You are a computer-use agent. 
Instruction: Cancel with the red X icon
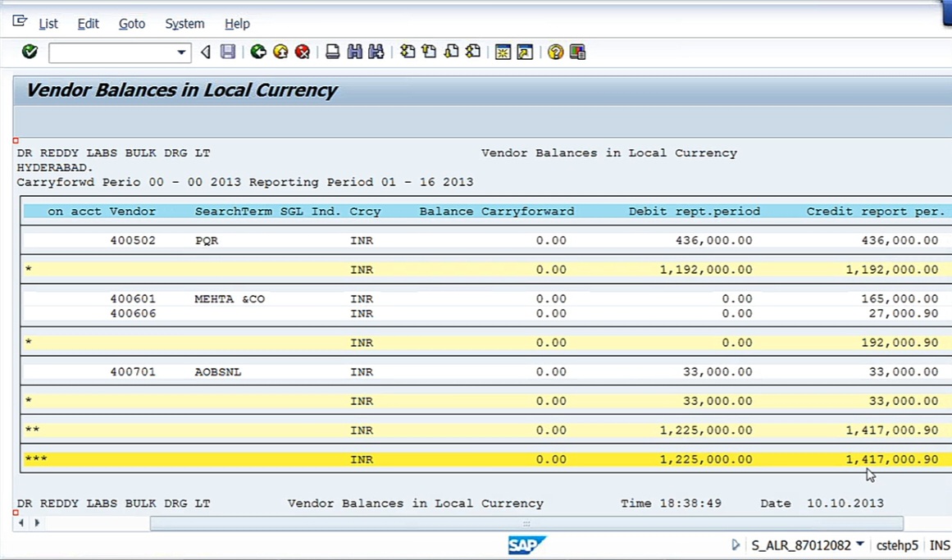pyautogui.click(x=303, y=52)
